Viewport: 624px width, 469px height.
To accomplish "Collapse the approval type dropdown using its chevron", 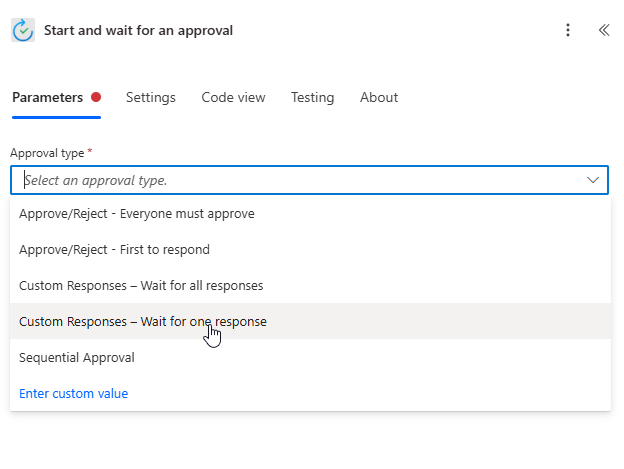I will pyautogui.click(x=593, y=180).
